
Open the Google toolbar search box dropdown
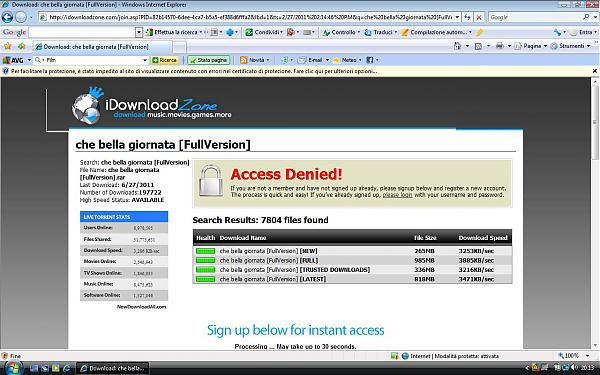[139, 33]
